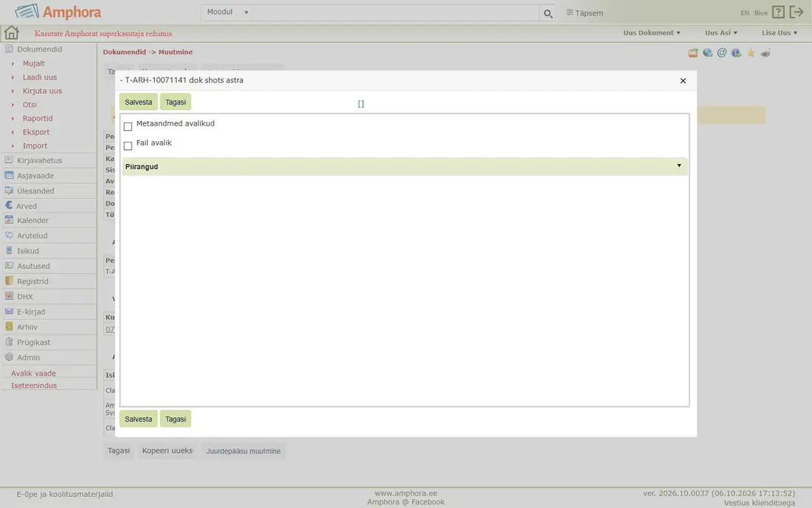Open the Uus Asi menu
The image size is (812, 508).
(x=721, y=32)
